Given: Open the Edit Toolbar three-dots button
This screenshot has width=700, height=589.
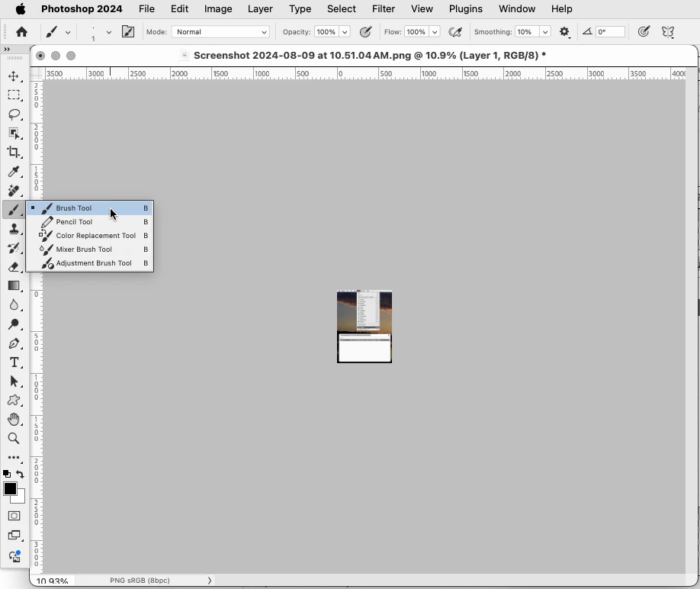Looking at the screenshot, I should tap(14, 457).
